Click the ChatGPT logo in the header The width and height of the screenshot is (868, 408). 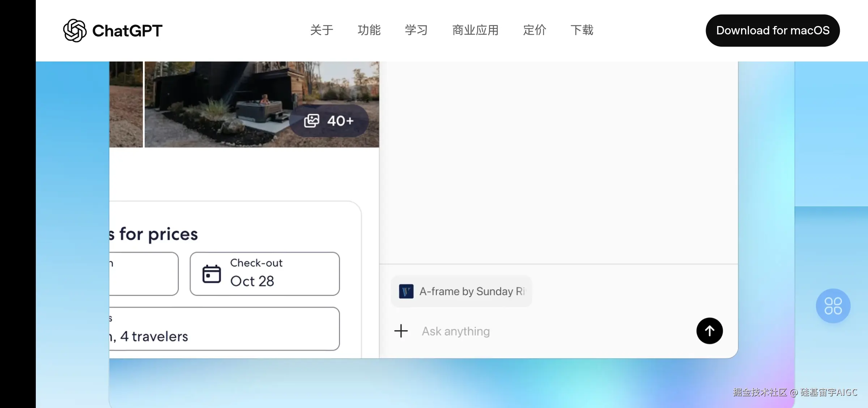click(x=113, y=30)
